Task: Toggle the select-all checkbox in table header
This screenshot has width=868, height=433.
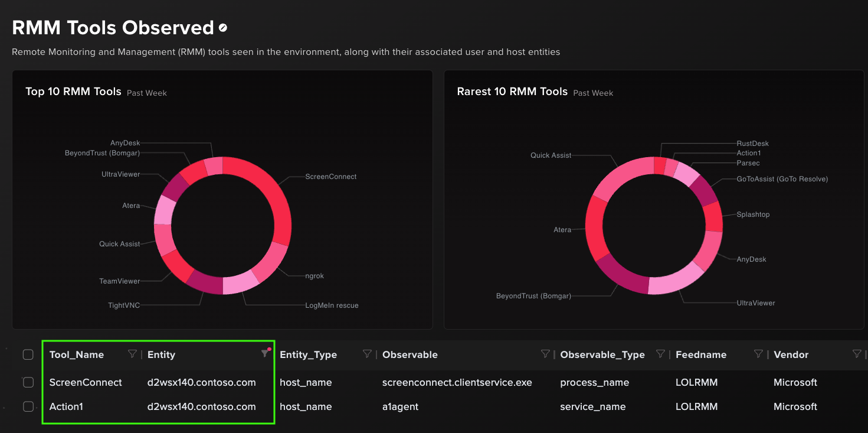Action: coord(28,354)
